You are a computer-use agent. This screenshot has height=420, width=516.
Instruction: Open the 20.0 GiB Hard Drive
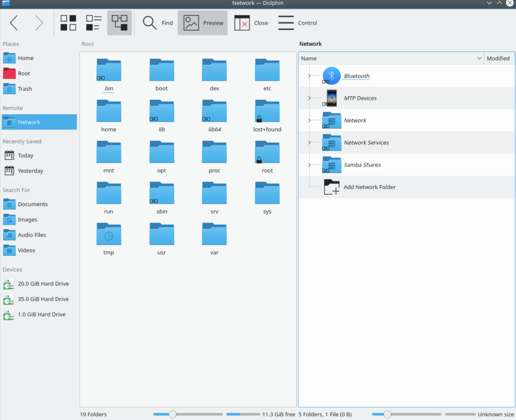(x=39, y=284)
